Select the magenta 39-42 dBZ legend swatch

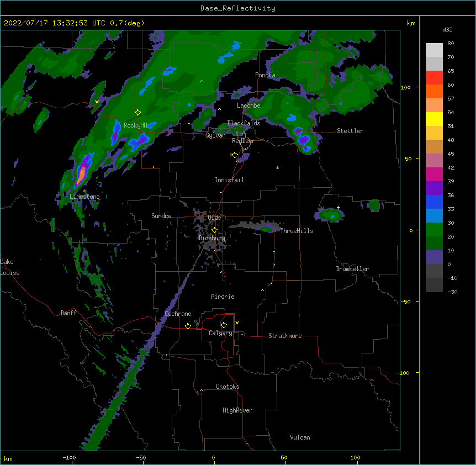click(434, 174)
